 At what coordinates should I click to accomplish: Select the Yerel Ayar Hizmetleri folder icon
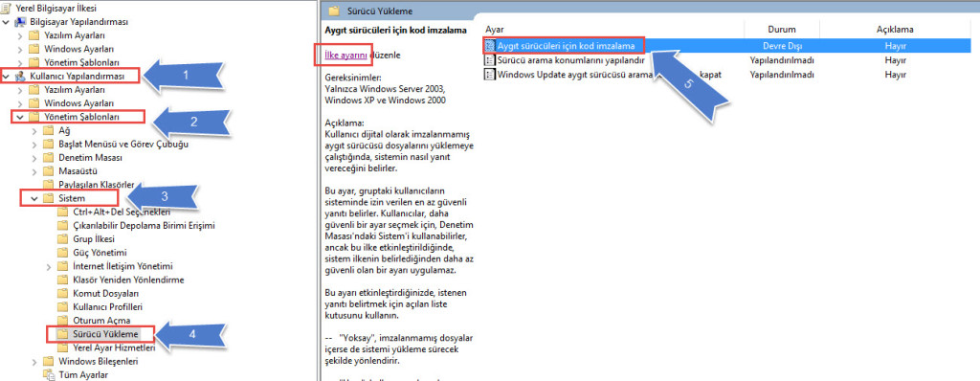(x=62, y=347)
